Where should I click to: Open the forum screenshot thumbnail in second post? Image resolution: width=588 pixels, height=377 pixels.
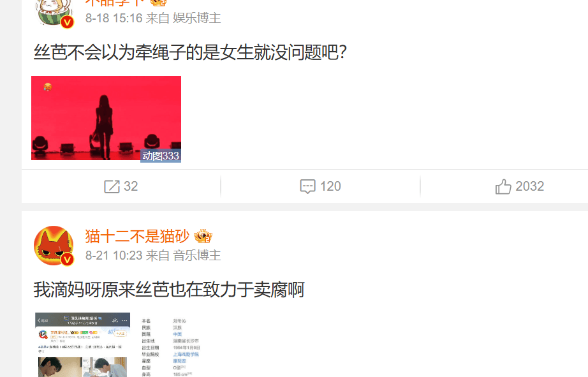coord(82,344)
